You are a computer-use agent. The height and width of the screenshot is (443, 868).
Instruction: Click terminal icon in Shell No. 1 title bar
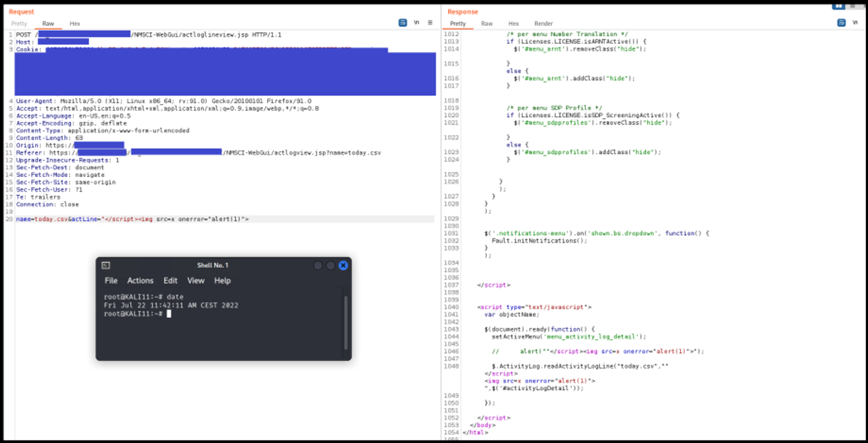(106, 265)
